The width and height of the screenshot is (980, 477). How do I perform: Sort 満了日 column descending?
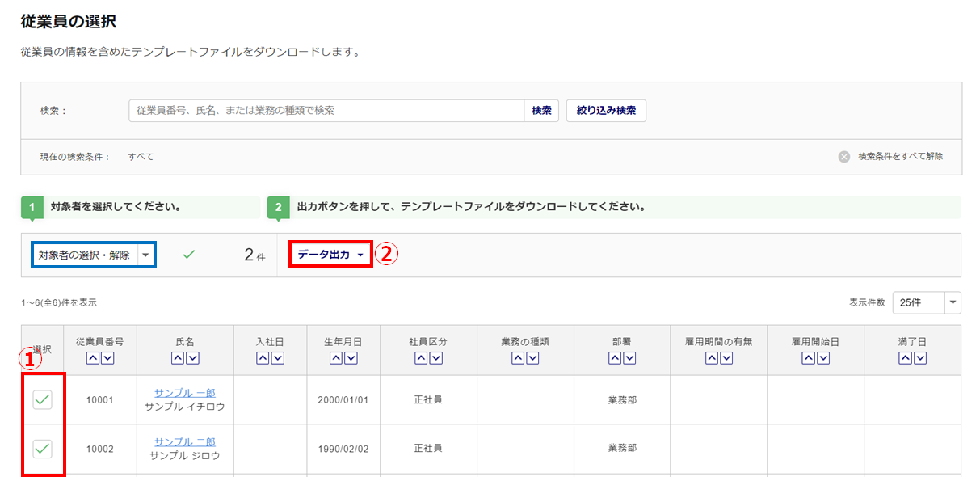pos(920,358)
